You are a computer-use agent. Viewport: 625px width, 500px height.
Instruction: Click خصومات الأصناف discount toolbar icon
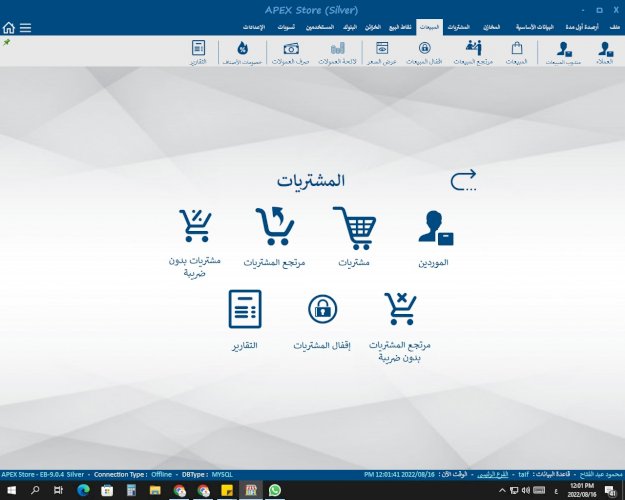(x=242, y=51)
